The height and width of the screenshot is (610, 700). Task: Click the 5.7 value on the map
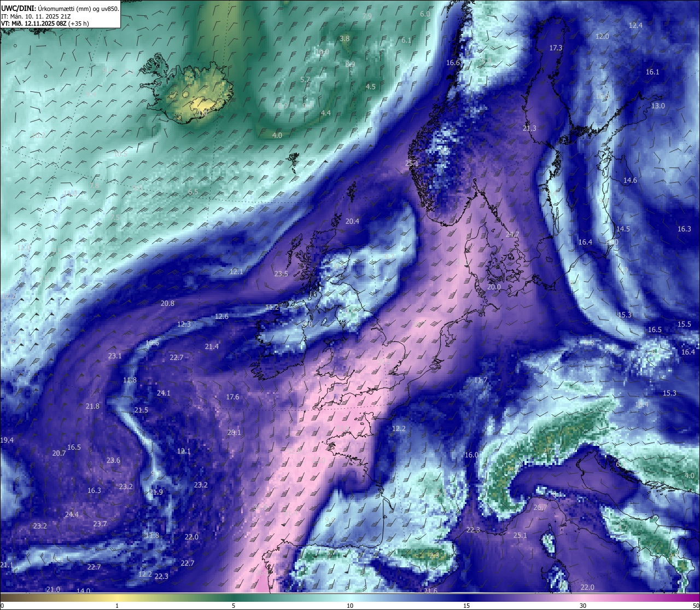(x=305, y=79)
